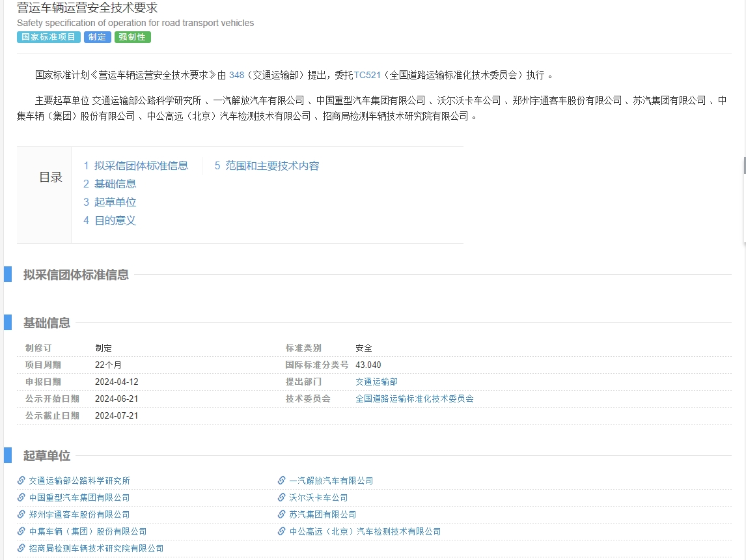Click the 强制性 green tag
The image size is (746, 560).
132,37
